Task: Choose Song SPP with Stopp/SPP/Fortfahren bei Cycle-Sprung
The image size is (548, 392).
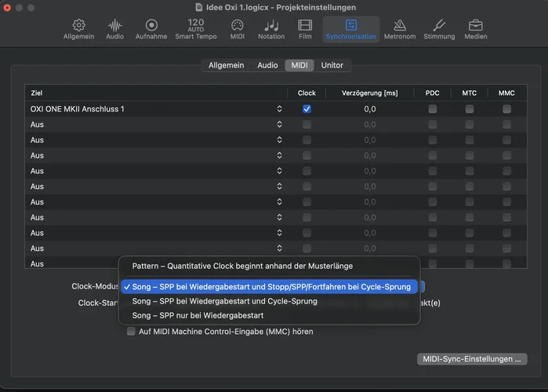Action: (x=269, y=287)
